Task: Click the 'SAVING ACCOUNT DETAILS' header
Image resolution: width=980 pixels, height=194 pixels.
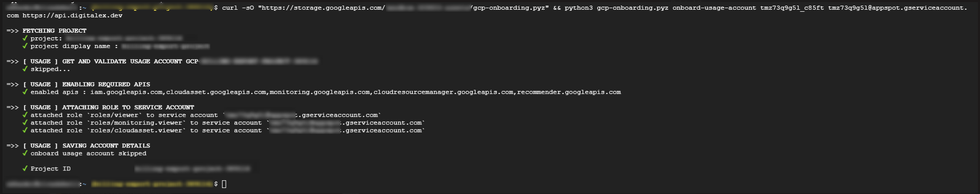Action: [106, 145]
